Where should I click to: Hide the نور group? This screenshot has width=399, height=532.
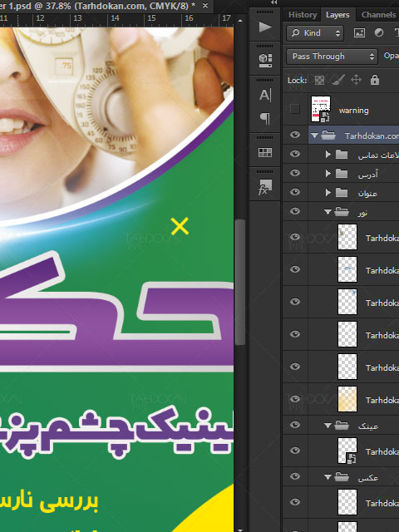coord(295,211)
